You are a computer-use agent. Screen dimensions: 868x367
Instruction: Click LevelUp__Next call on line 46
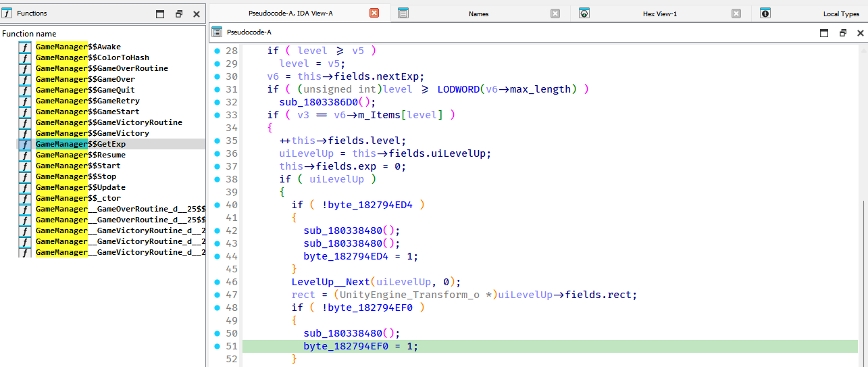pos(330,282)
